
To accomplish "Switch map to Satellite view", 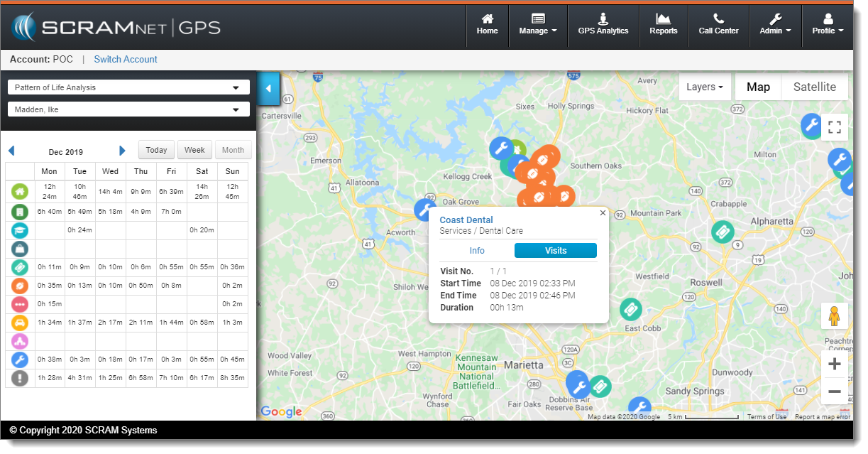I will pyautogui.click(x=814, y=87).
